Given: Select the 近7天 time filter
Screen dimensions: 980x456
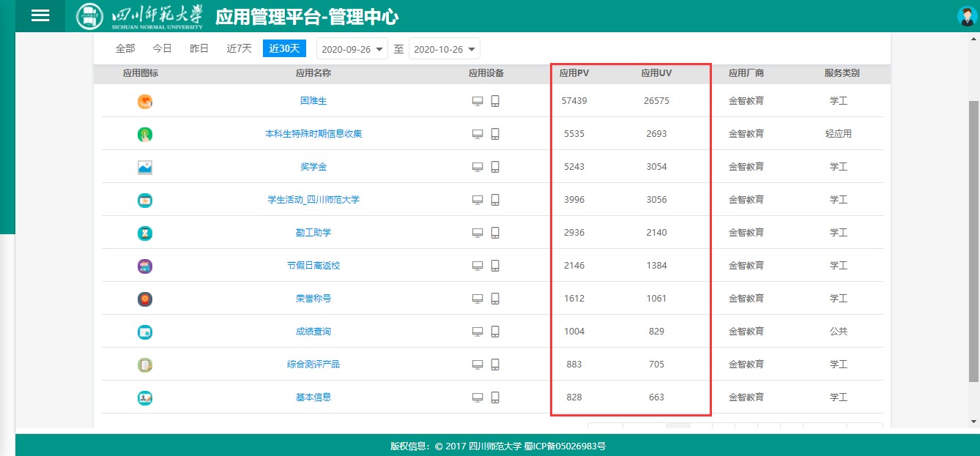Looking at the screenshot, I should pyautogui.click(x=240, y=48).
